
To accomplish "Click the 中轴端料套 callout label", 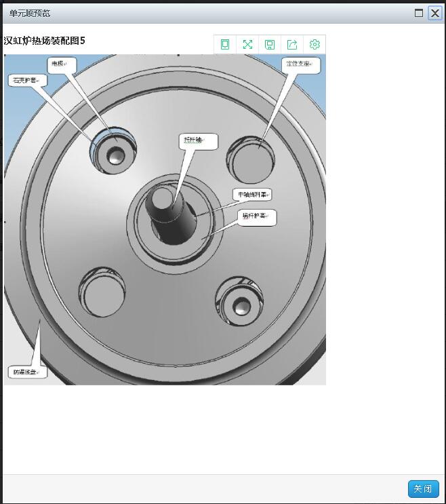I will 252,195.
